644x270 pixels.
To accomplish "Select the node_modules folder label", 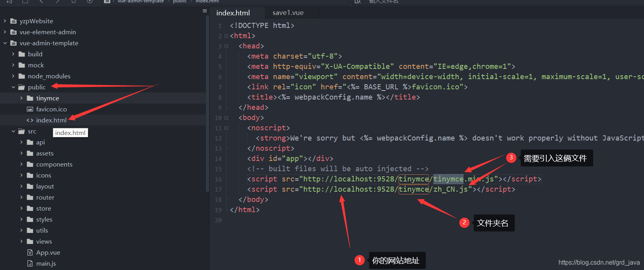I will (49, 76).
